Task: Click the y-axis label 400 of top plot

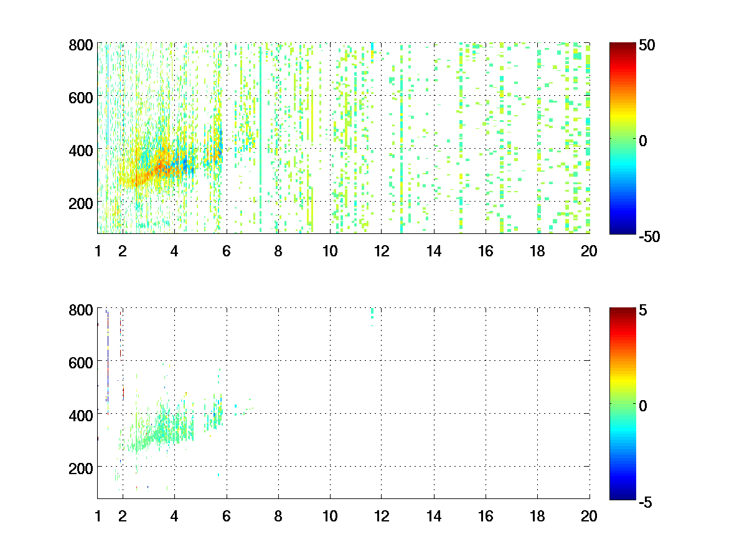Action: point(81,150)
